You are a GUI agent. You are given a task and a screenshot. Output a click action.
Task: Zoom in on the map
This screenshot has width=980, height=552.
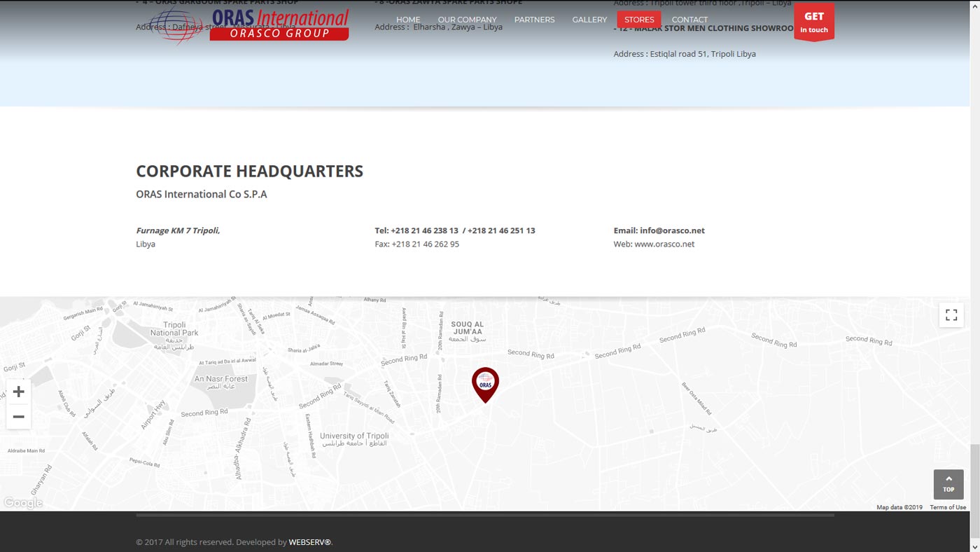[x=19, y=392]
